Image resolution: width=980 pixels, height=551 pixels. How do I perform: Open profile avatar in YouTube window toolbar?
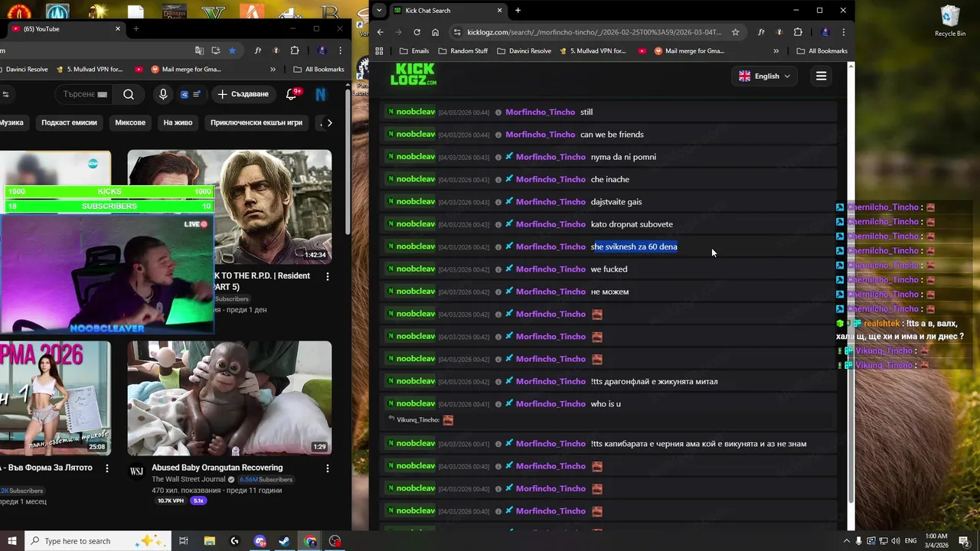(x=322, y=51)
